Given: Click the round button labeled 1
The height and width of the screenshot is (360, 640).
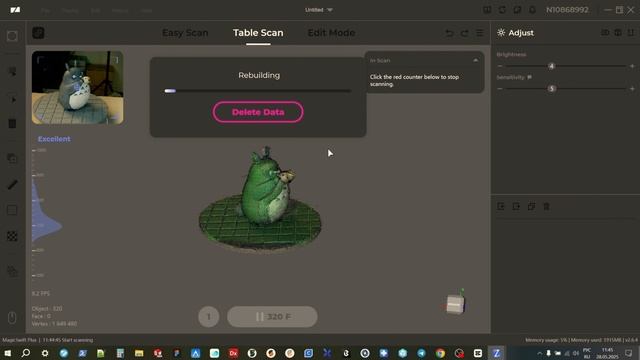Looking at the screenshot, I should point(209,317).
